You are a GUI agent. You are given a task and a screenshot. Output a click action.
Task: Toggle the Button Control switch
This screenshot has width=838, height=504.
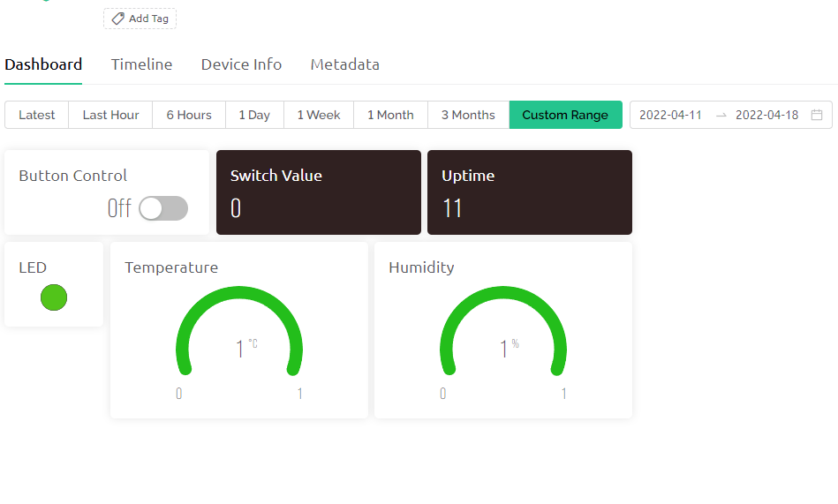[163, 208]
